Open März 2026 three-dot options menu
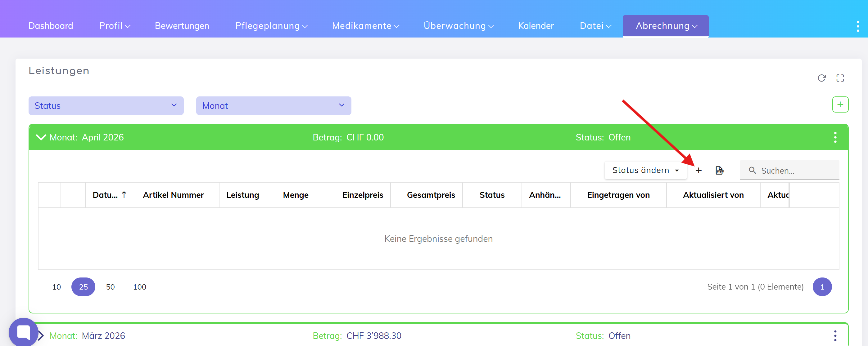The width and height of the screenshot is (868, 346). click(835, 335)
